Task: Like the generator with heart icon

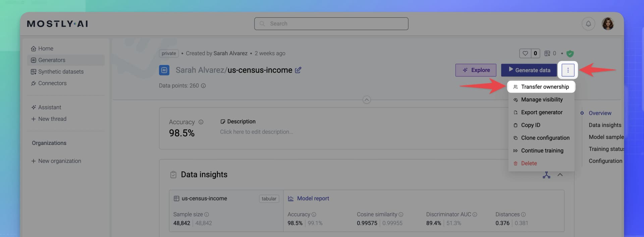Action: [525, 53]
